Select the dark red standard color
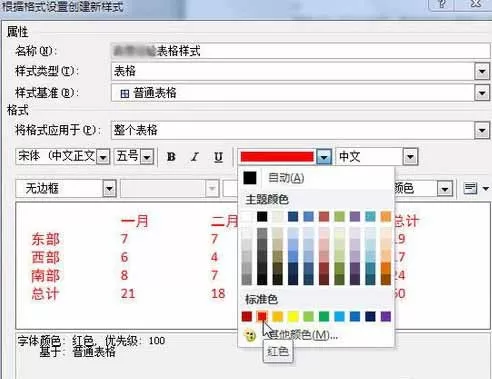 coord(247,316)
